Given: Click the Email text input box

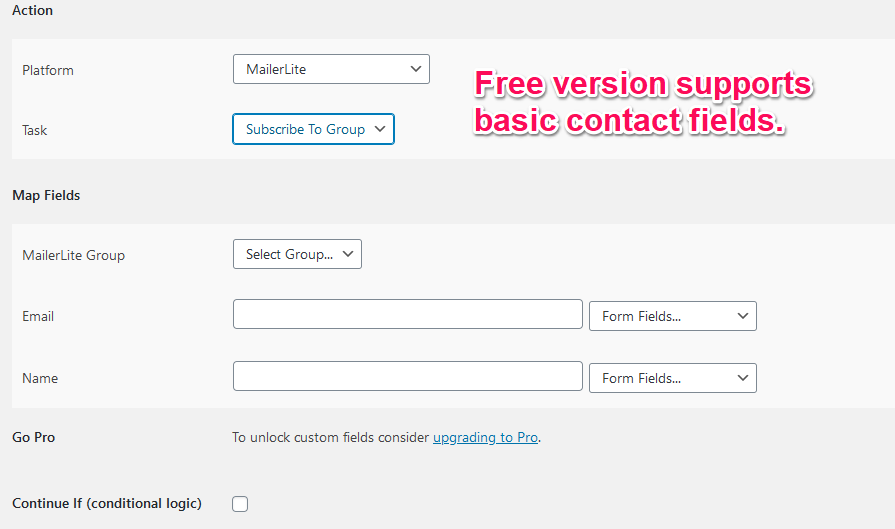Looking at the screenshot, I should [x=407, y=314].
